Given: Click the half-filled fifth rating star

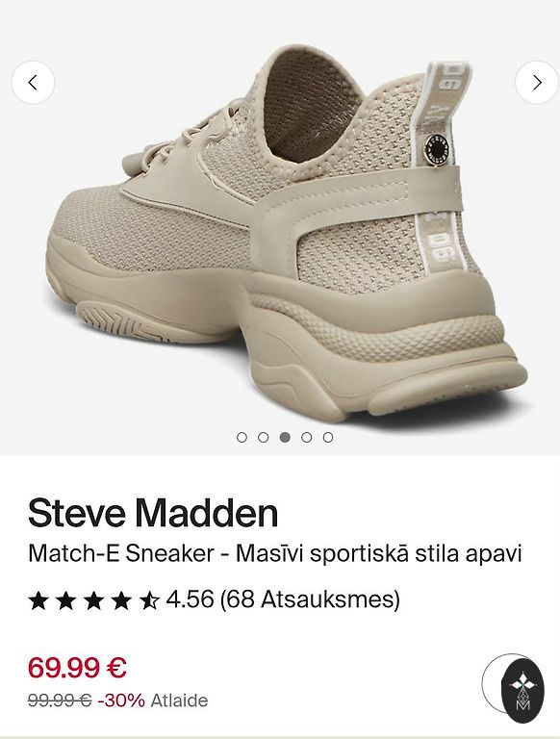Looking at the screenshot, I should (149, 600).
